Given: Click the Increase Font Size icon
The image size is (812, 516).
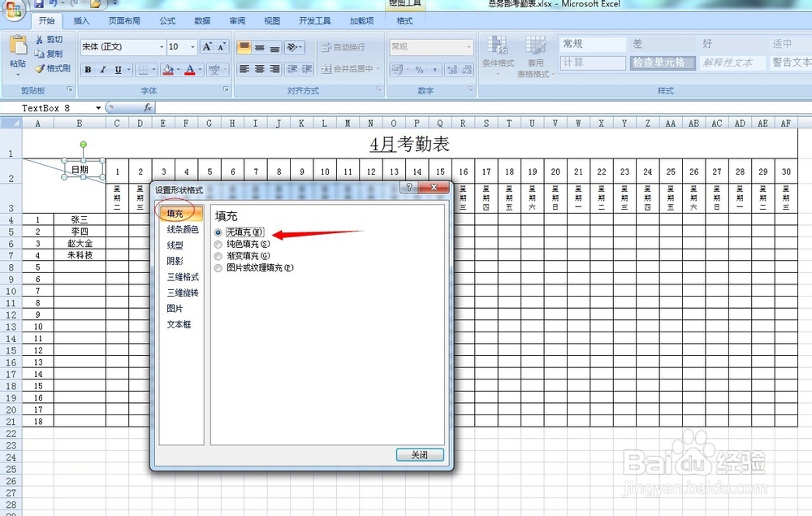Looking at the screenshot, I should tap(207, 47).
